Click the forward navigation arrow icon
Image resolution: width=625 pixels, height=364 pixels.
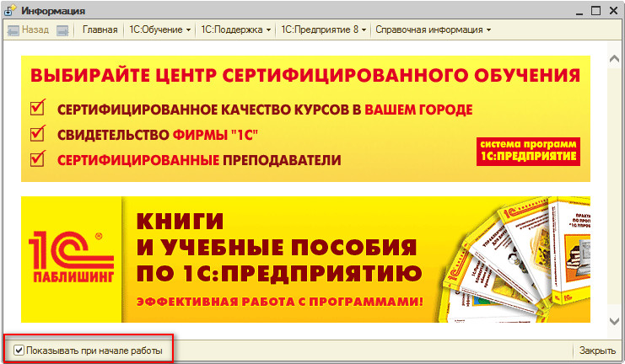pyautogui.click(x=62, y=30)
